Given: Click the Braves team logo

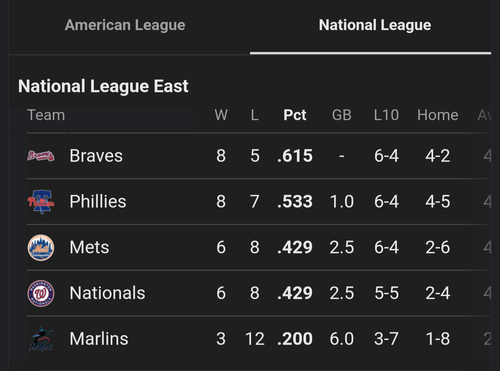Looking at the screenshot, I should click(41, 156).
